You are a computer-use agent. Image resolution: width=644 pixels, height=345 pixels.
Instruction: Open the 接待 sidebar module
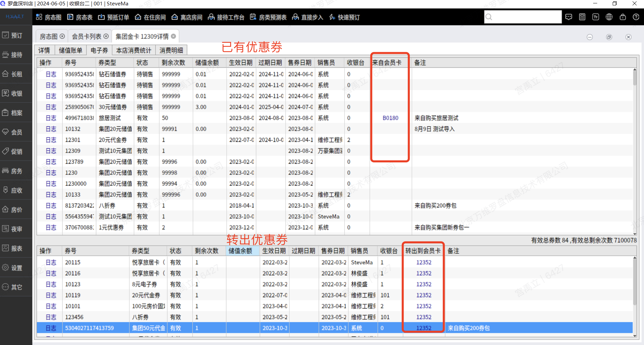pos(16,55)
